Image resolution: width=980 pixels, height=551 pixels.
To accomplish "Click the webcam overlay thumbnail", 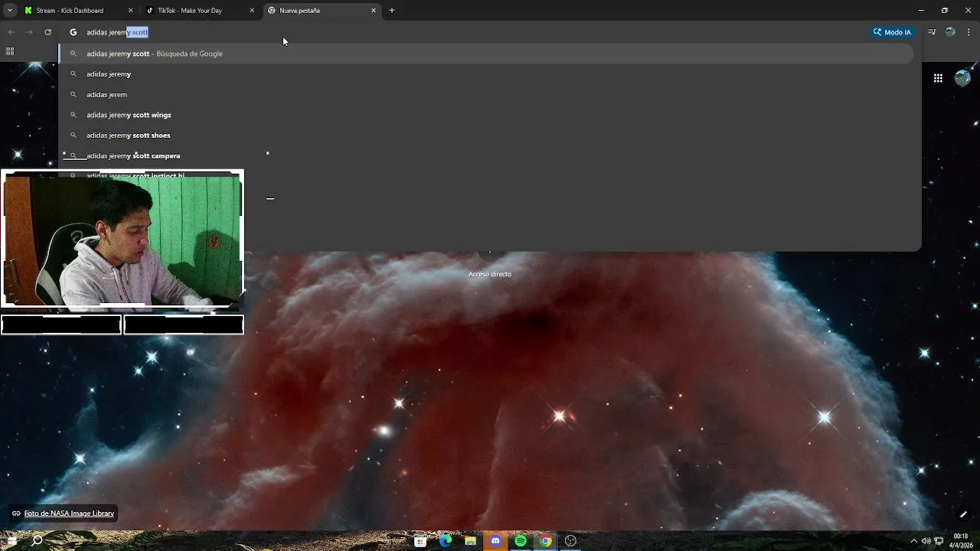I will [x=122, y=239].
